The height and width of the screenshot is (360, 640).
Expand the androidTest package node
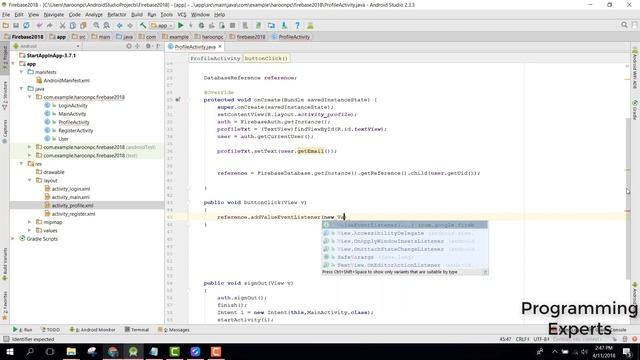point(29,147)
